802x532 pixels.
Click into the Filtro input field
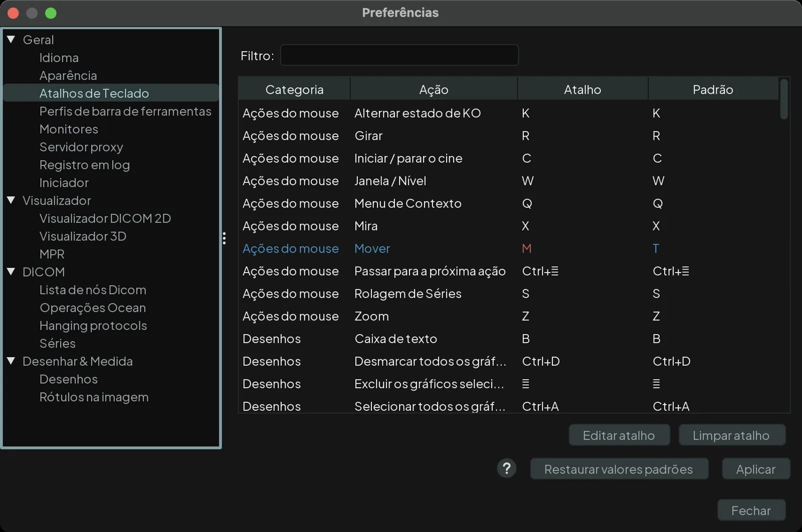(x=399, y=55)
